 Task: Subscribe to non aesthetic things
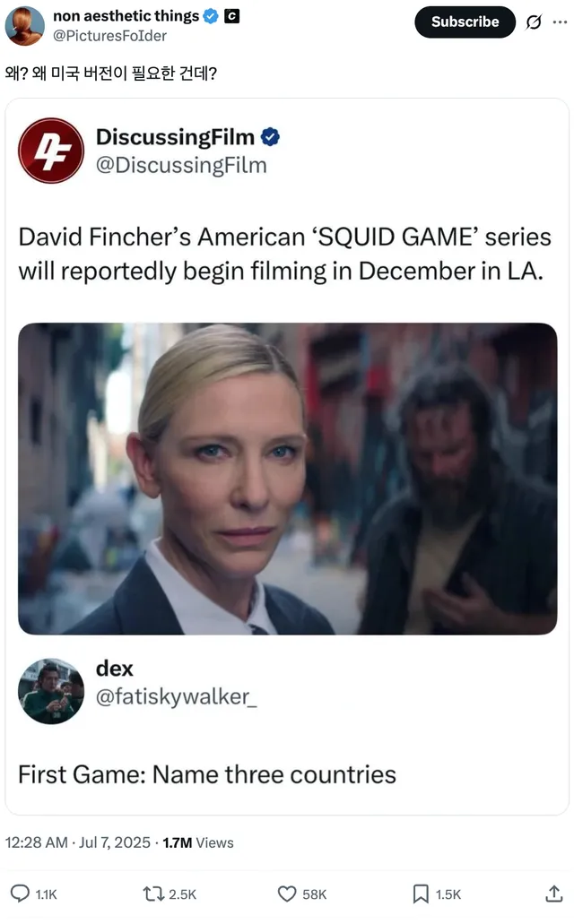pyautogui.click(x=465, y=22)
